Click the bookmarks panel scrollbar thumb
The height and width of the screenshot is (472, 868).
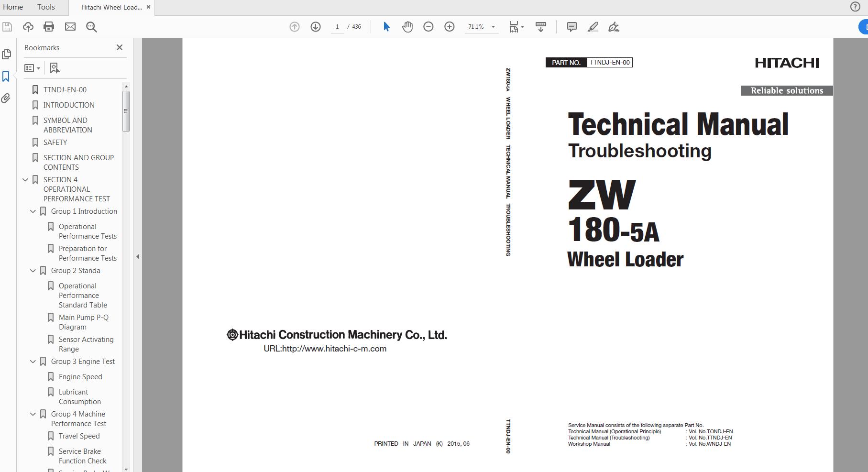(126, 110)
